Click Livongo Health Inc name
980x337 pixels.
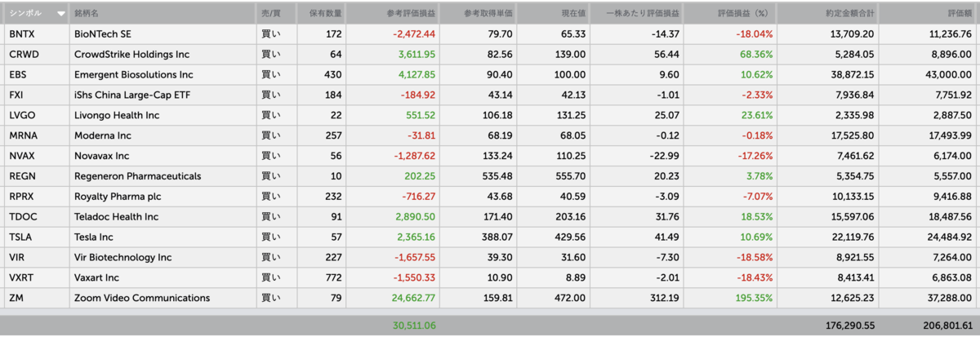[118, 115]
